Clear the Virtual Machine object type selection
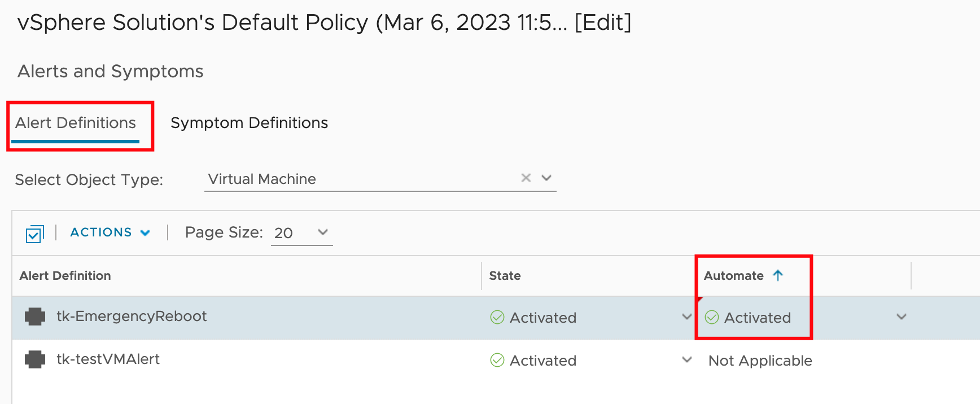Image resolution: width=980 pixels, height=404 pixels. [526, 178]
